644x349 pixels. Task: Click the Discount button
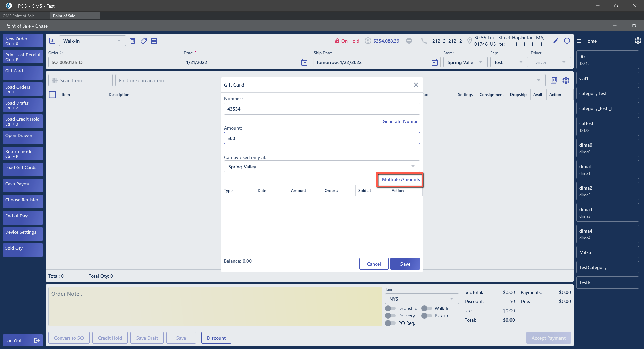(x=216, y=338)
